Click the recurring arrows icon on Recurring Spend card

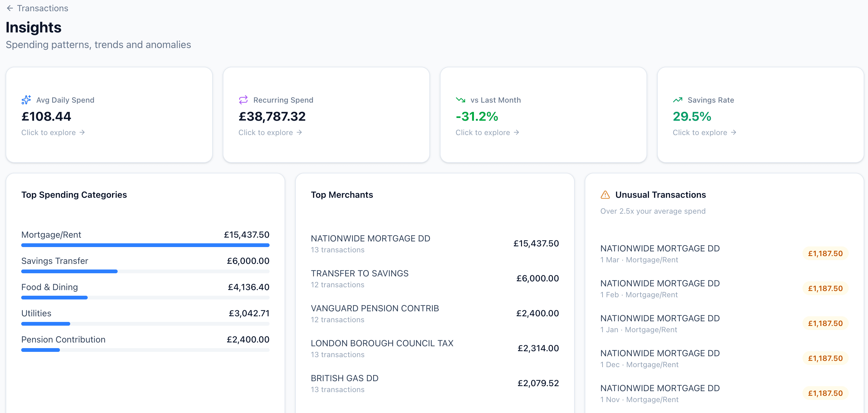(243, 100)
